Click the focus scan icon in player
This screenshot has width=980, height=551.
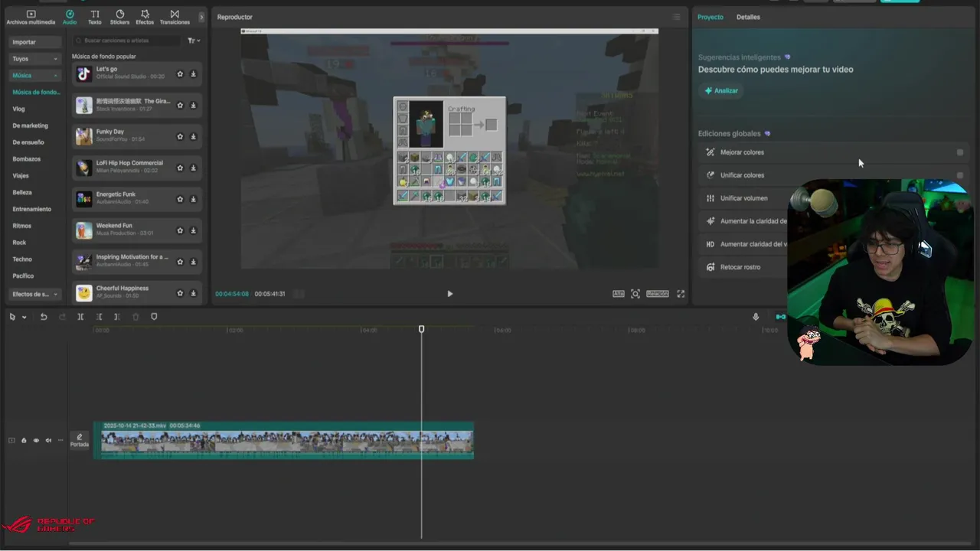(x=635, y=294)
